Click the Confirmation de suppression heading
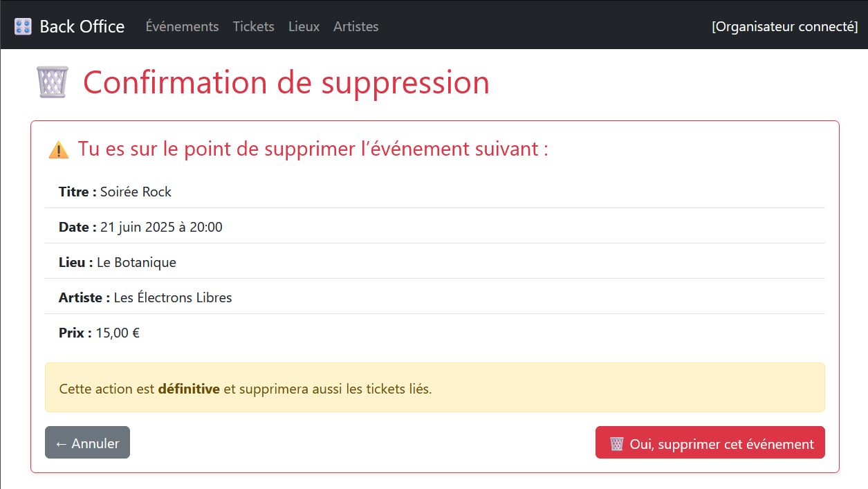This screenshot has height=489, width=868. 286,82
